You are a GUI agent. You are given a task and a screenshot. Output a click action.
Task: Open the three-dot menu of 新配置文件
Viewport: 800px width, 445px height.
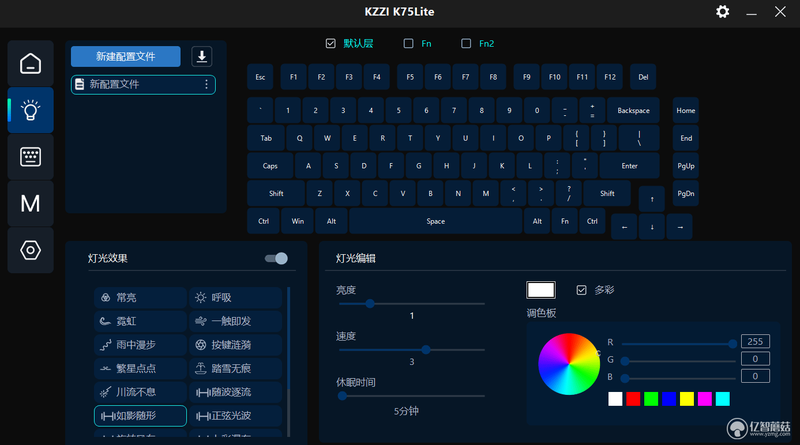[206, 84]
